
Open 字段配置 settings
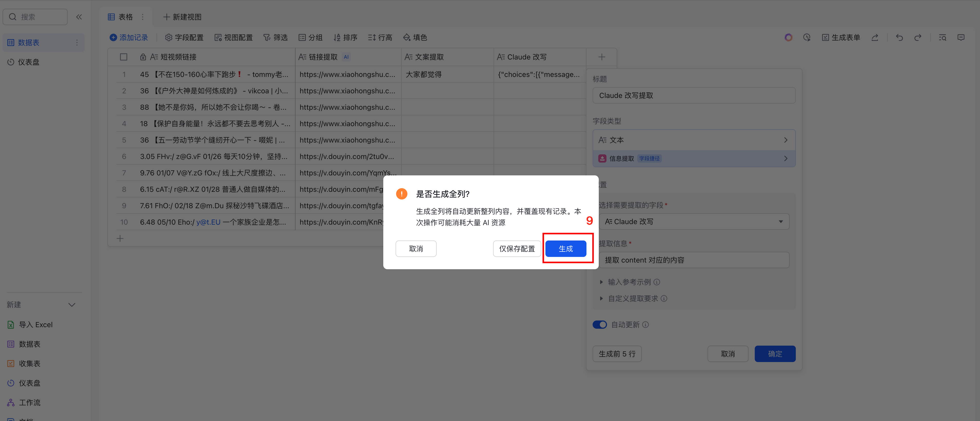click(x=184, y=37)
